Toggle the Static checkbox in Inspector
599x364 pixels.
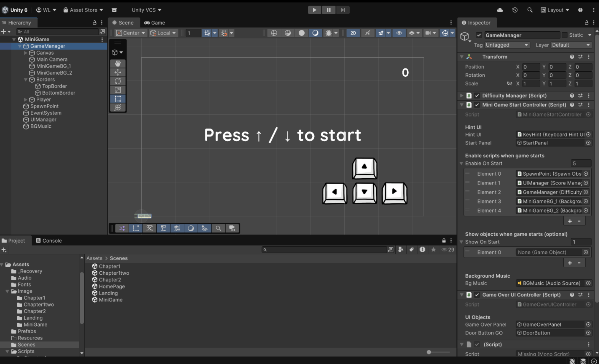coord(565,35)
